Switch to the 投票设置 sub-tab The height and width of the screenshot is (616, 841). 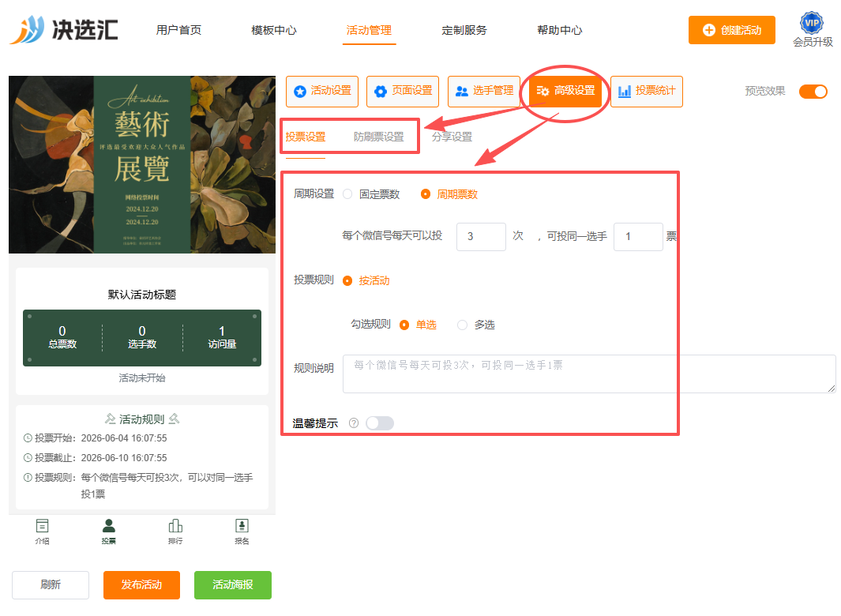pyautogui.click(x=305, y=137)
